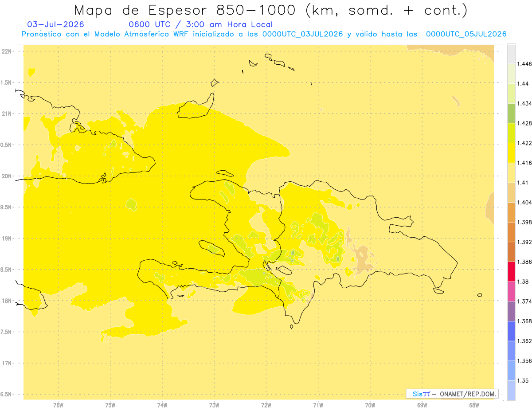Click the 75W longitude label
Image resolution: width=532 pixels, height=411 pixels.
110,405
